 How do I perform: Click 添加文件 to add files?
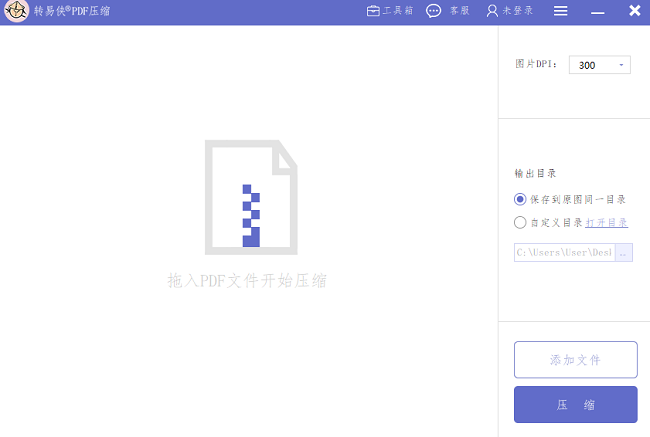pos(575,359)
